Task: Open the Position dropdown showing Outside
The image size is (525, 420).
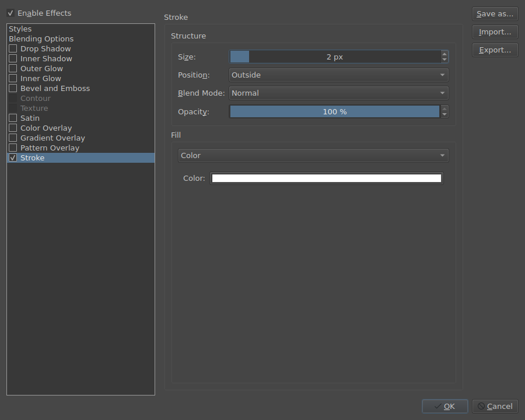Action: [x=338, y=75]
